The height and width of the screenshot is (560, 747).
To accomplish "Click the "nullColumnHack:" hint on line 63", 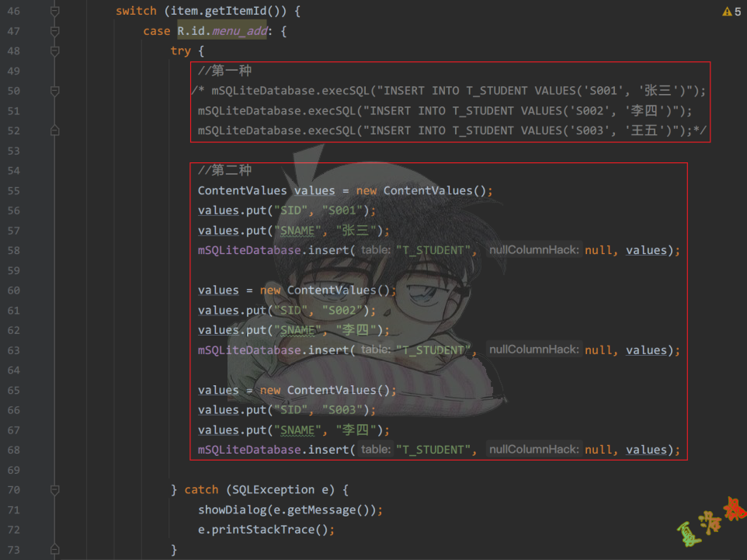I will [533, 350].
